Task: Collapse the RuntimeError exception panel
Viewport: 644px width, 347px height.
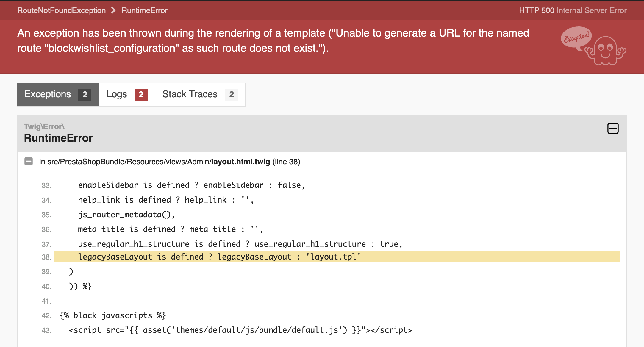Action: click(613, 129)
